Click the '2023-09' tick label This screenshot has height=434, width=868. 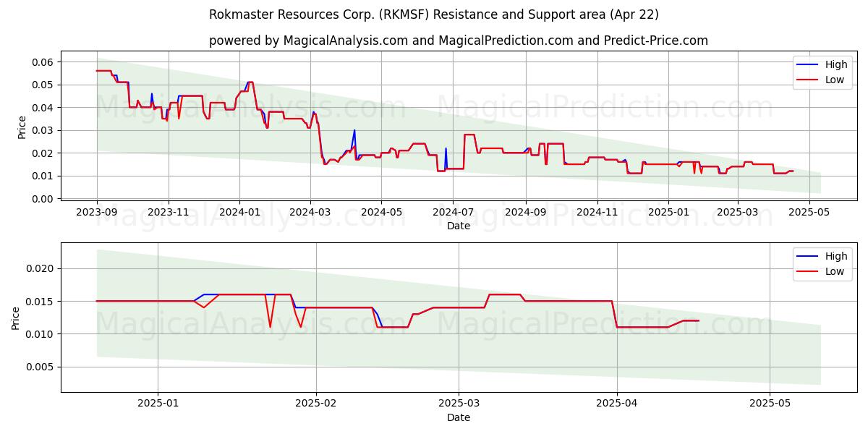[x=97, y=212]
